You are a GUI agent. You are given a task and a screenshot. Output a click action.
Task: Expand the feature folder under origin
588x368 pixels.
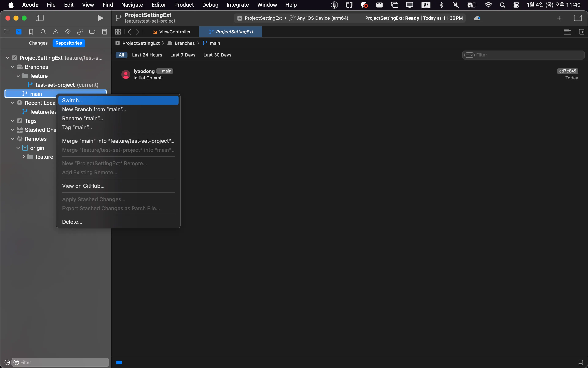pos(24,157)
